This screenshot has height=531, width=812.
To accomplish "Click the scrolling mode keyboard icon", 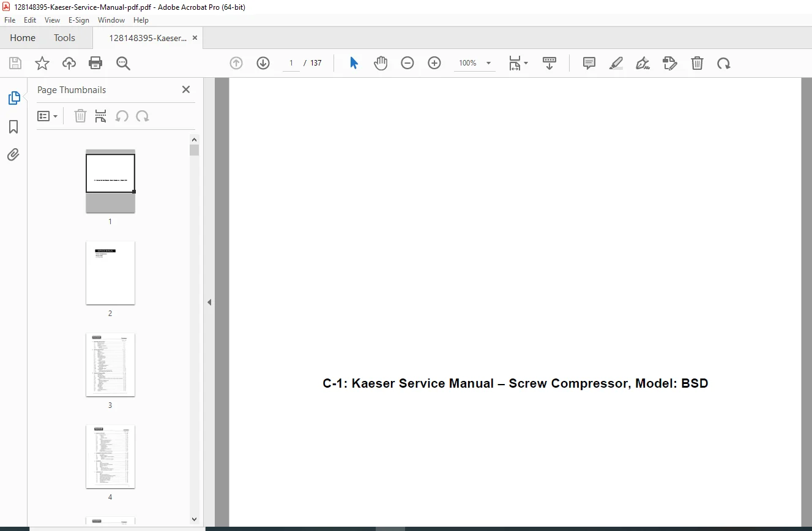I will pos(549,63).
